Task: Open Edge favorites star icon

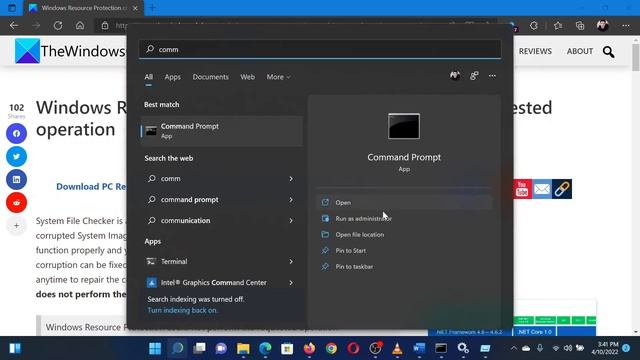Action: point(558,26)
